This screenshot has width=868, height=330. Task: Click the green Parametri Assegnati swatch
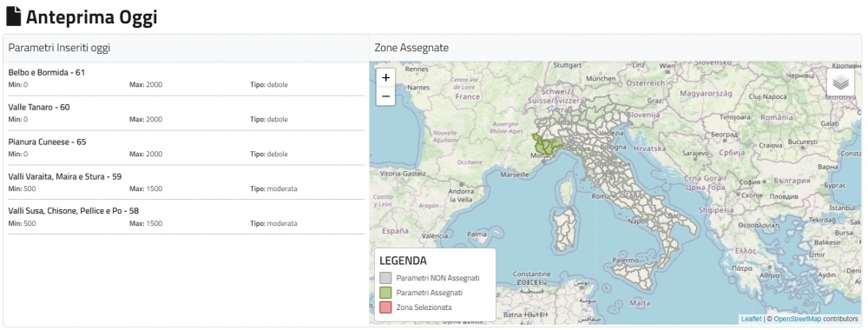click(x=386, y=293)
